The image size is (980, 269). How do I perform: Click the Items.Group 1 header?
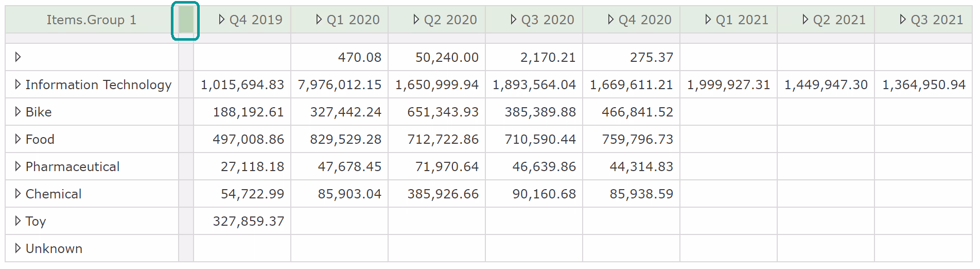click(91, 20)
